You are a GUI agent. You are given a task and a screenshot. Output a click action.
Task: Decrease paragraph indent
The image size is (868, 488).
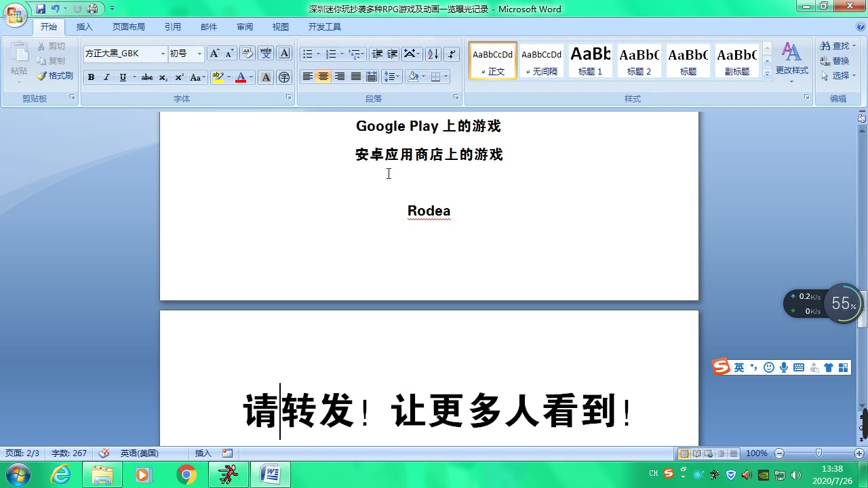pos(377,54)
